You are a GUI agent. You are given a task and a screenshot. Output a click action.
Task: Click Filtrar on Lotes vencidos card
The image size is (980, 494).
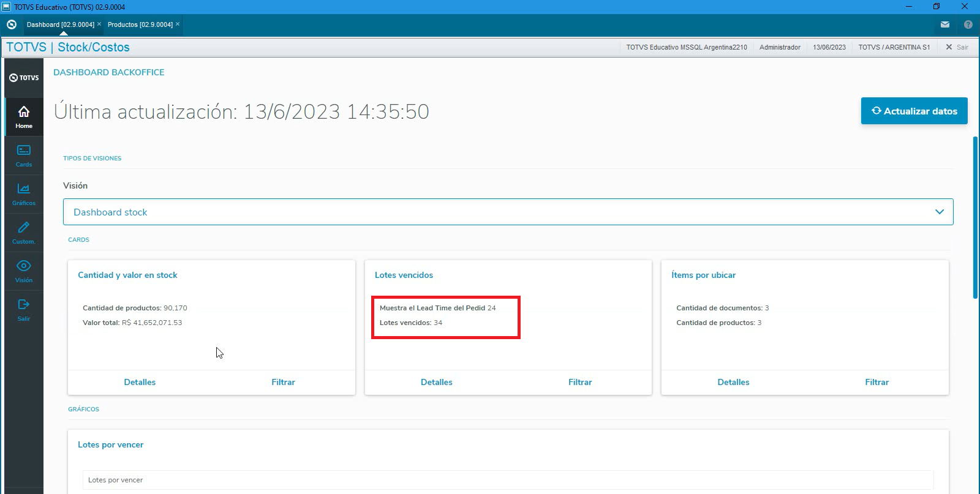click(x=580, y=382)
